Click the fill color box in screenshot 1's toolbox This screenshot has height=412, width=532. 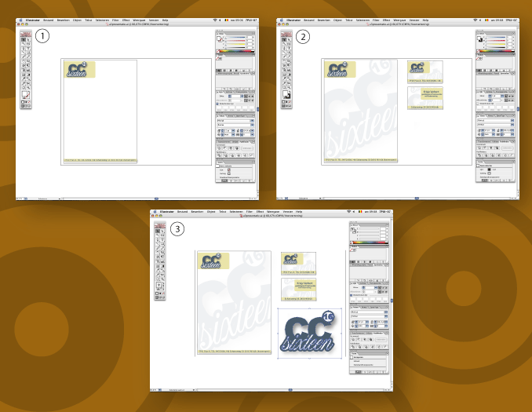click(x=24, y=93)
